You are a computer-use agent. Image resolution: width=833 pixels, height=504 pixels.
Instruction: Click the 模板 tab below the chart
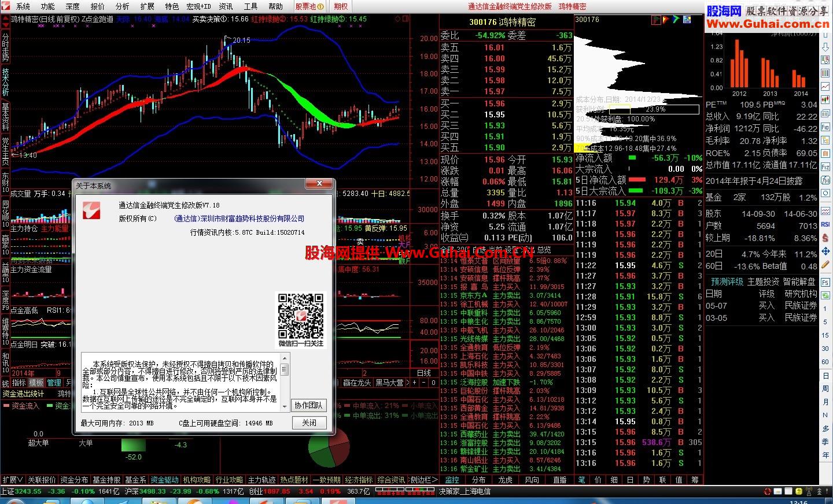coord(36,383)
